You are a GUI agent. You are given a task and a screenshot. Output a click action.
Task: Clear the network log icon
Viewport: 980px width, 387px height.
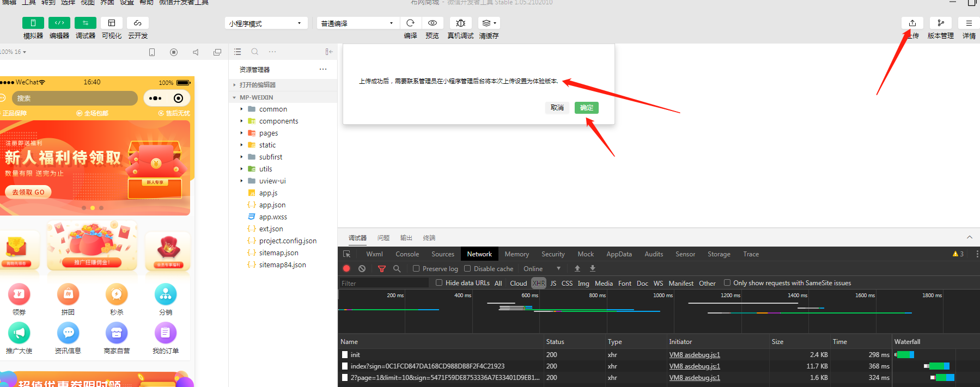pos(362,268)
